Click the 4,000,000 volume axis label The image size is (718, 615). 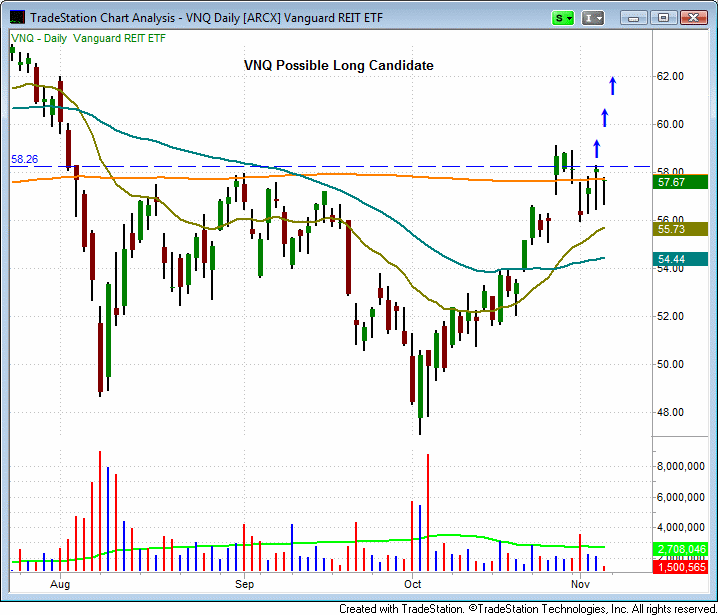coord(680,527)
